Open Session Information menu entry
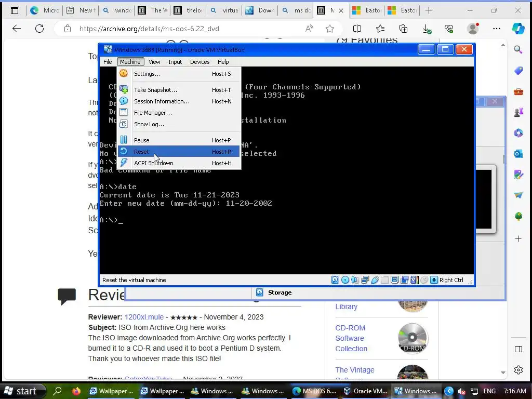This screenshot has width=532, height=399. pos(179,101)
